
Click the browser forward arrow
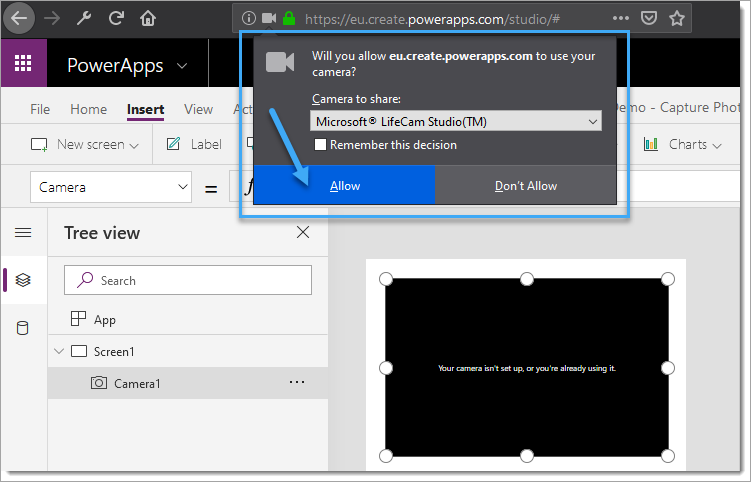52,19
